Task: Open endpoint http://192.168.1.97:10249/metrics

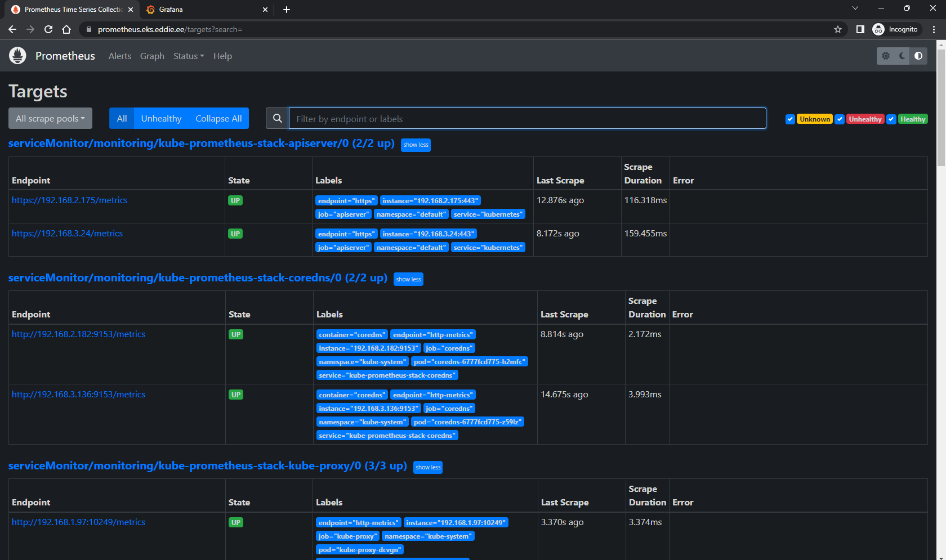Action: coord(78,522)
